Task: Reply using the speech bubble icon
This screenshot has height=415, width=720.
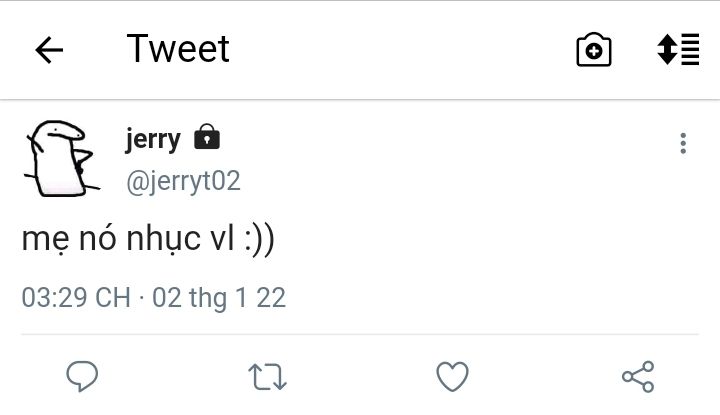Action: (82, 376)
